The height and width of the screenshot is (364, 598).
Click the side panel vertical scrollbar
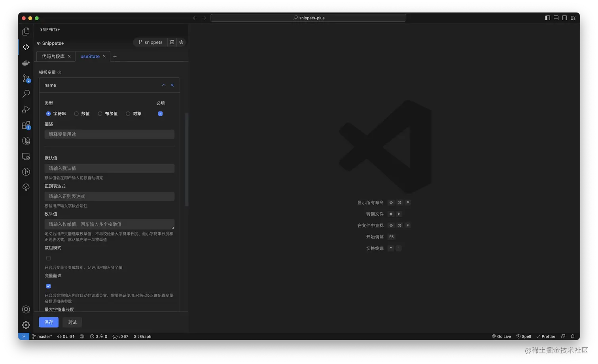pos(187,159)
